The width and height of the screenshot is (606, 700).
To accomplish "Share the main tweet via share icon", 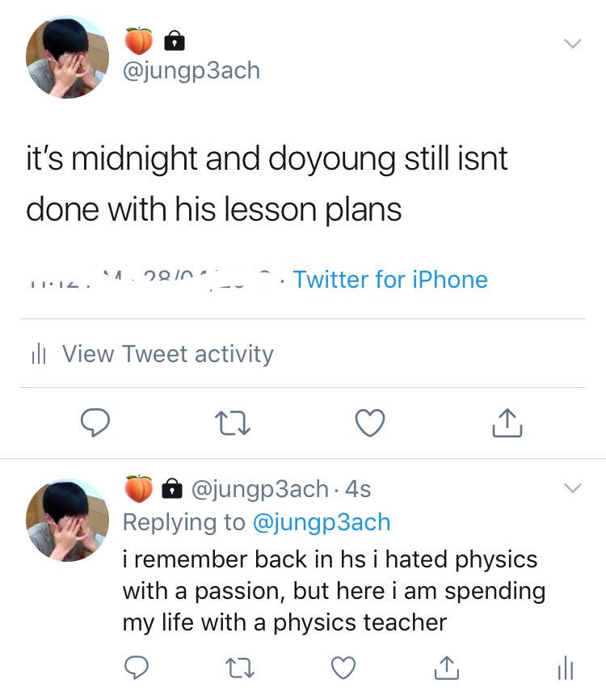I will (x=507, y=422).
